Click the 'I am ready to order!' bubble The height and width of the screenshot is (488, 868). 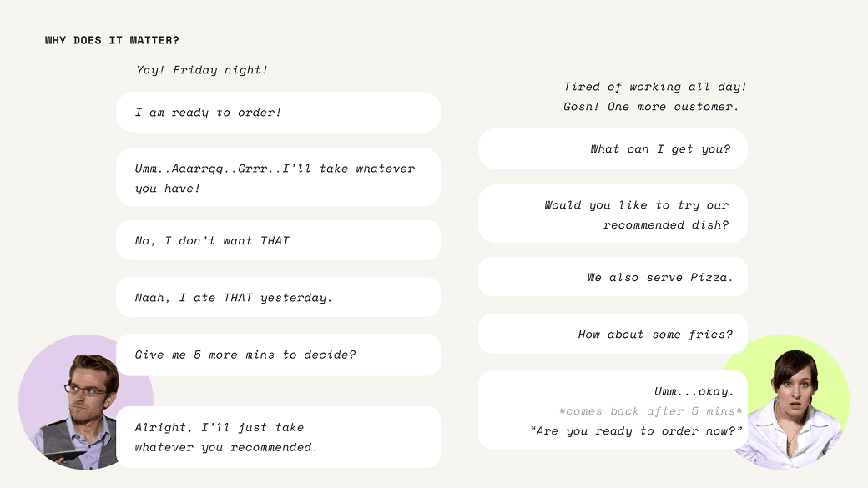coord(279,113)
